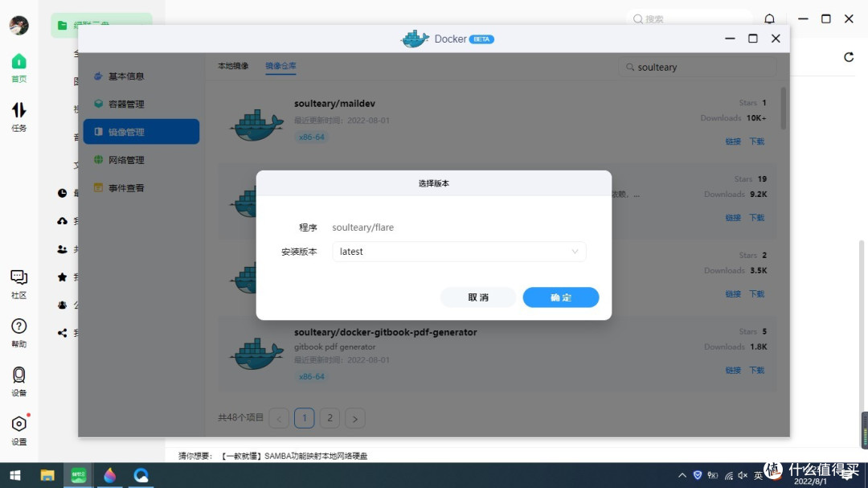Click the soulteary search field
868x488 pixels.
pos(697,67)
